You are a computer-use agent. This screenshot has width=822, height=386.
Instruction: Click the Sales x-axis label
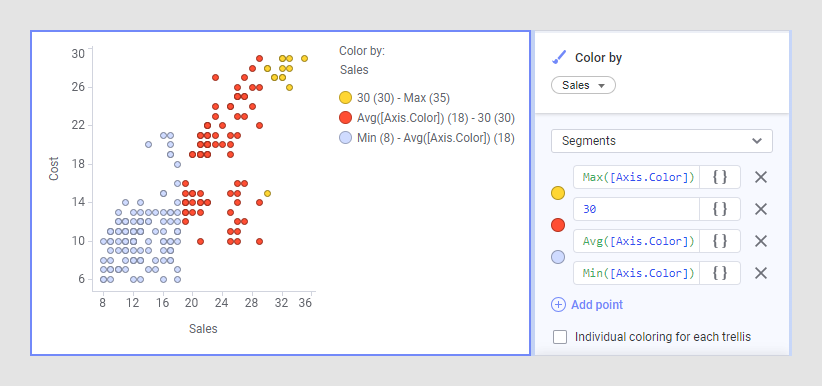(203, 329)
